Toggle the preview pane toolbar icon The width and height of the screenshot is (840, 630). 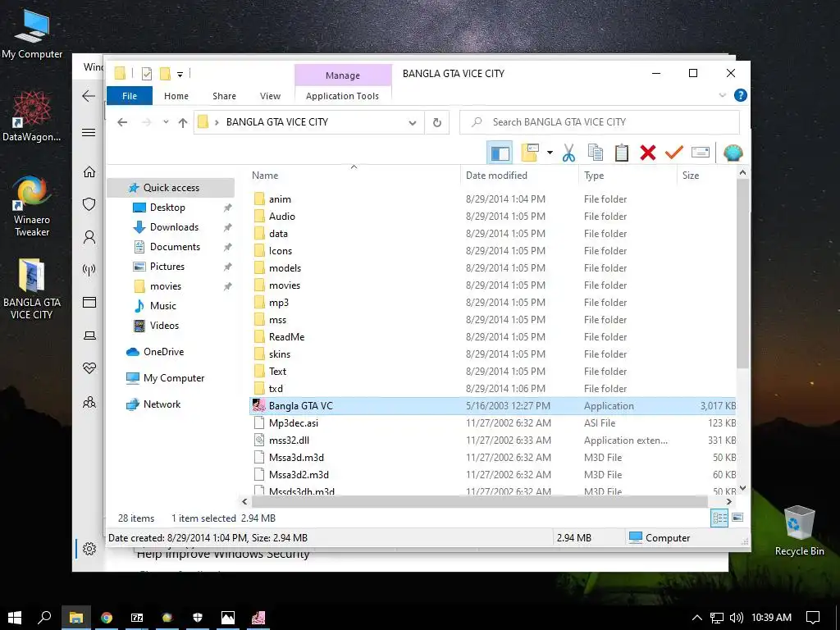(x=500, y=153)
